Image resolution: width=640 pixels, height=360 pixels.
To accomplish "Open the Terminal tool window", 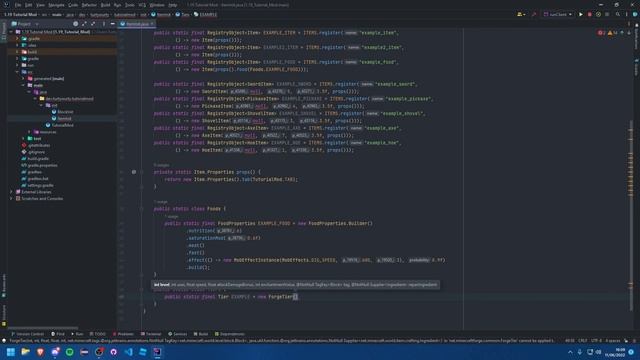I will (151, 334).
